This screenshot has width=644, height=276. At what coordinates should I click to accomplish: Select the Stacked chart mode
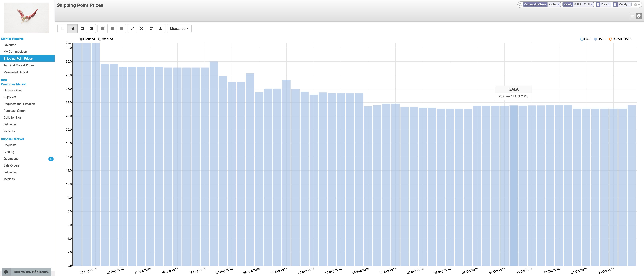coord(105,39)
